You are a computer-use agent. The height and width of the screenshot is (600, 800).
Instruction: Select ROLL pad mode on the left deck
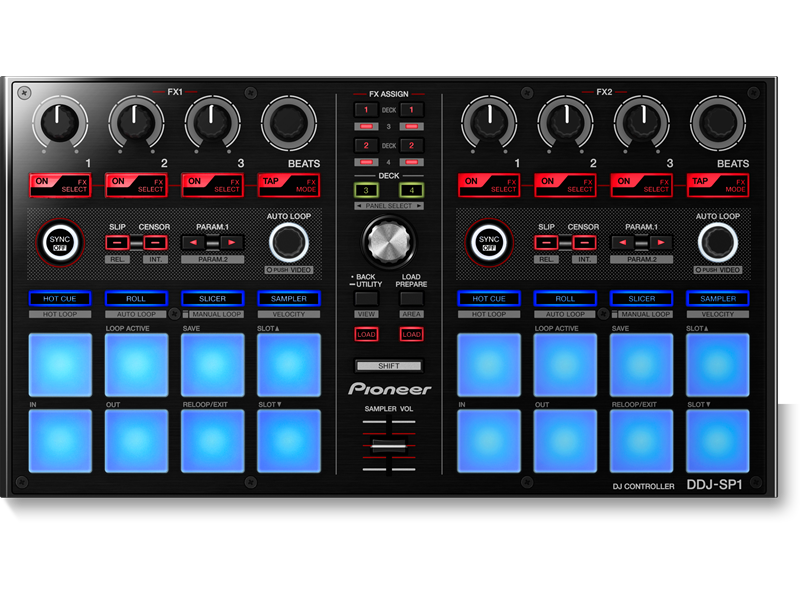tap(136, 298)
